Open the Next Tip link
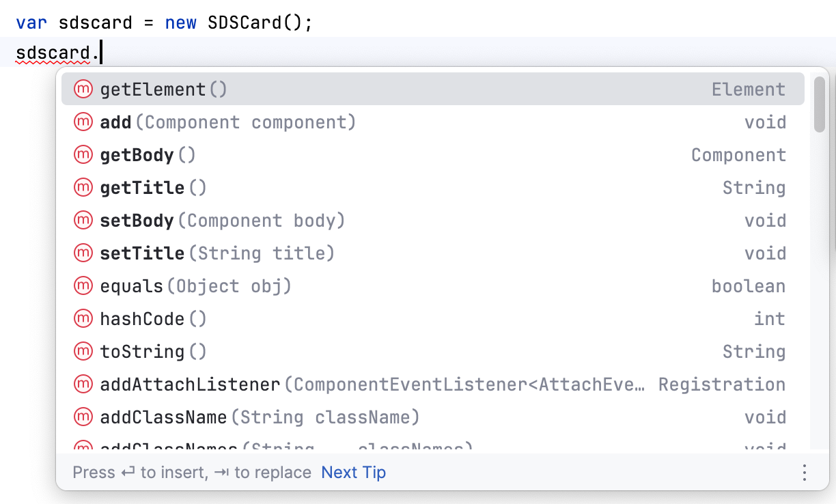Image resolution: width=836 pixels, height=504 pixels. click(353, 472)
